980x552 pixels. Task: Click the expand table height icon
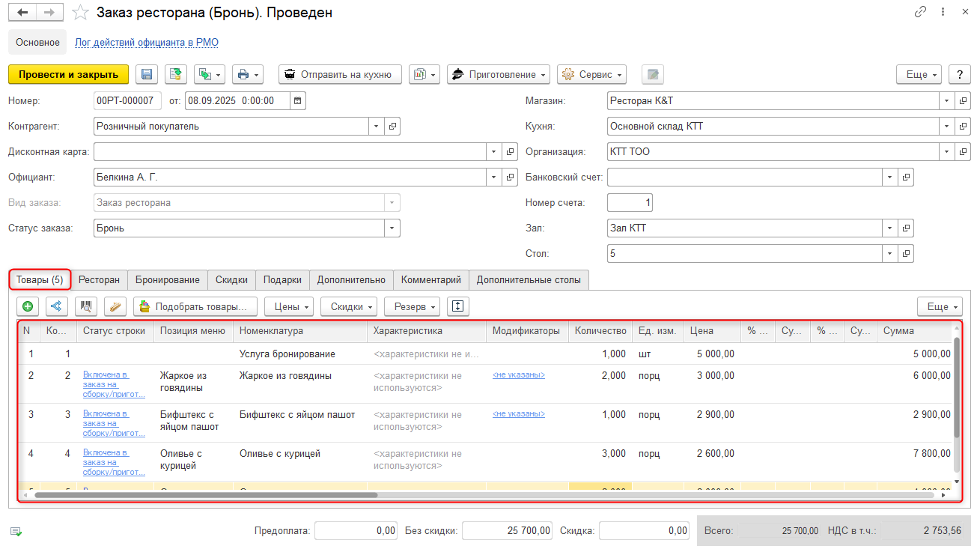(458, 306)
